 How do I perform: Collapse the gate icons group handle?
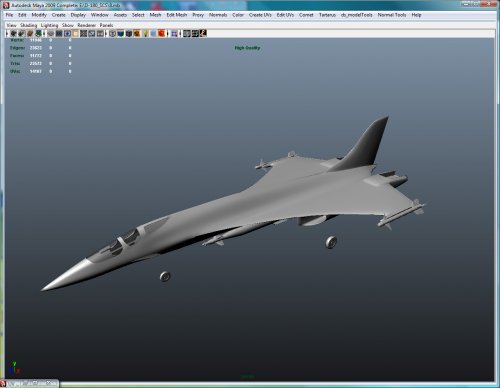(x=44, y=33)
